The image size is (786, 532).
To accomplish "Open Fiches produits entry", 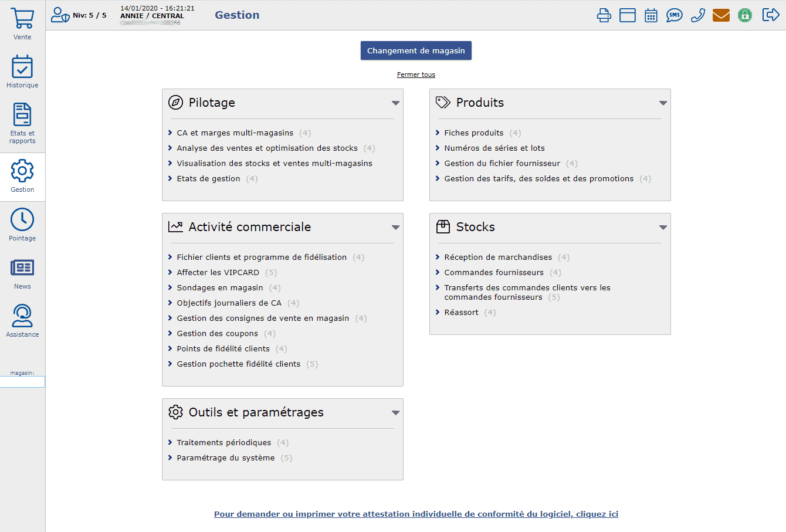I will [x=473, y=133].
